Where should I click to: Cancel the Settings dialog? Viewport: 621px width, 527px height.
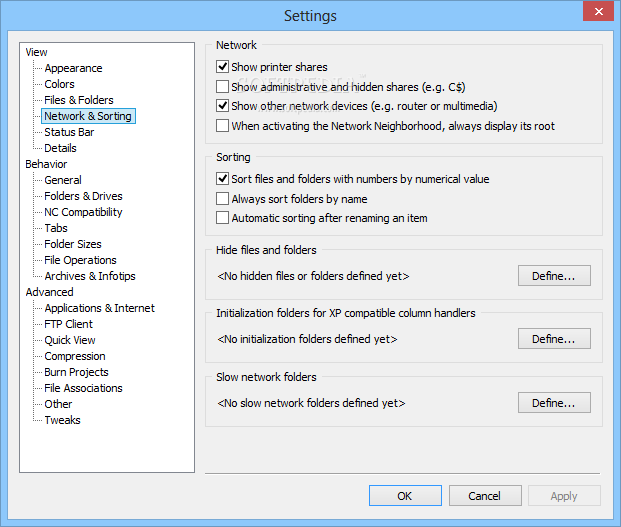tap(485, 496)
